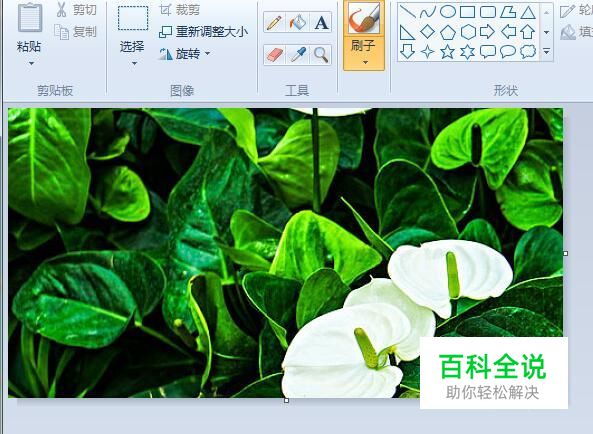Viewport: 593px width, 434px height.
Task: Expand the Select (选择) dropdown arrow
Action: click(x=134, y=63)
